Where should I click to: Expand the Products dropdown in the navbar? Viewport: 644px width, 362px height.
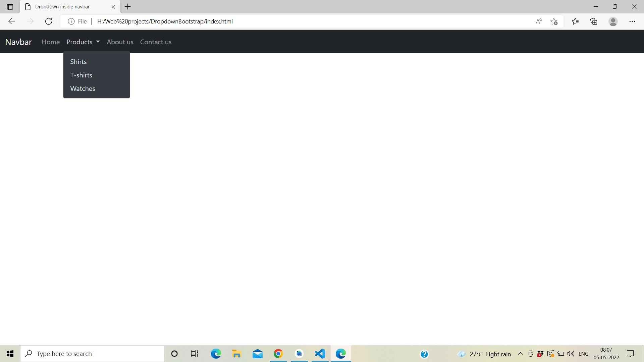point(83,42)
